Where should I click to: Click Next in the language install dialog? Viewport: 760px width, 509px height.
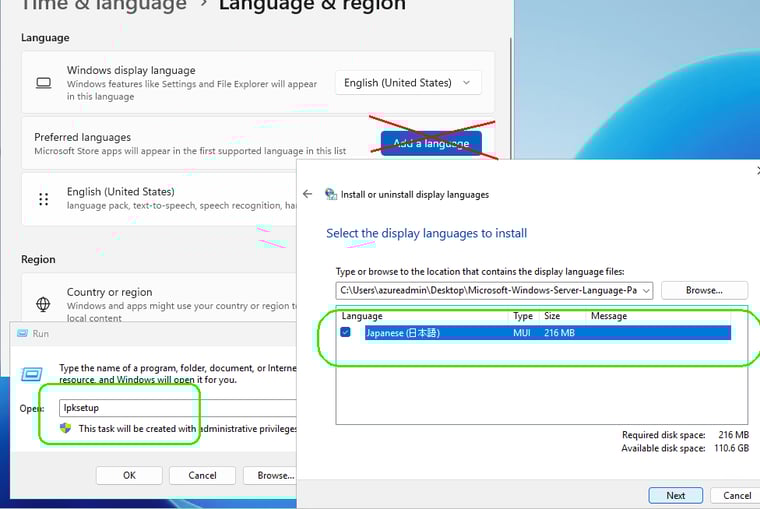point(675,495)
